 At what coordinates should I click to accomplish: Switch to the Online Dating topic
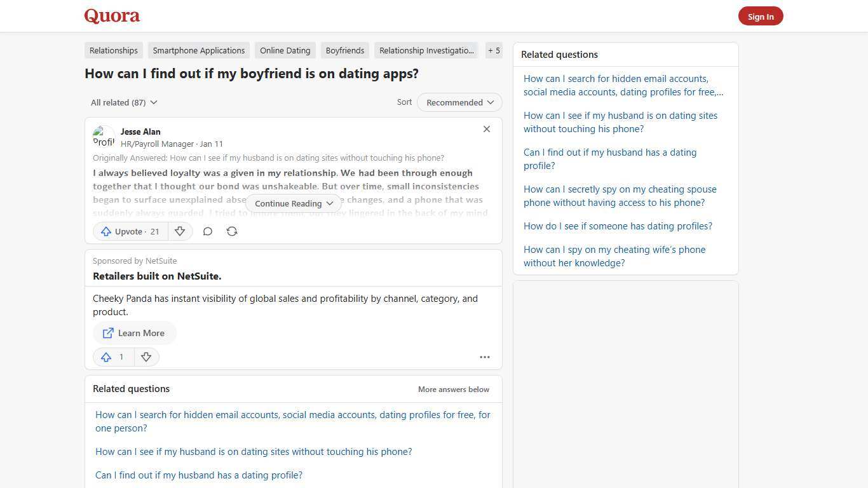coord(285,50)
